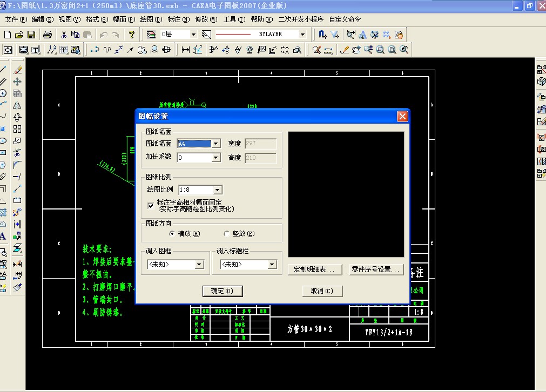546x392 pixels.
Task: Open the layer 0层 dropdown
Action: click(x=193, y=34)
